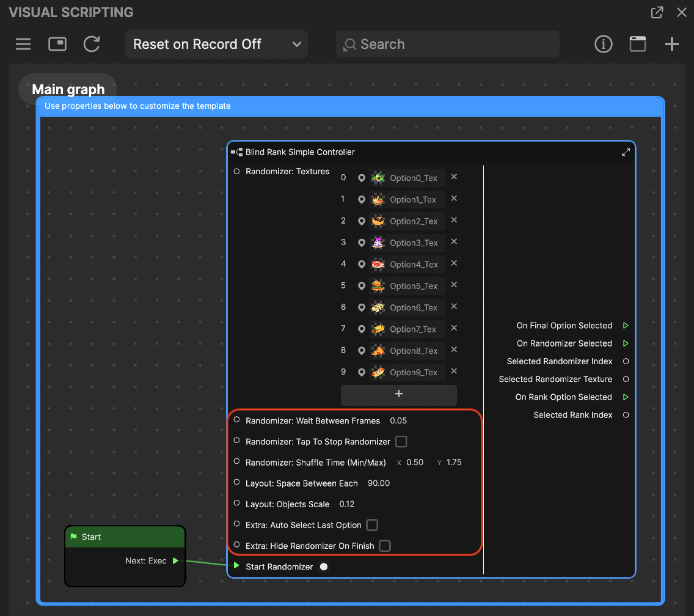694x616 pixels.
Task: Pop out the Visual Scripting panel
Action: coord(657,12)
